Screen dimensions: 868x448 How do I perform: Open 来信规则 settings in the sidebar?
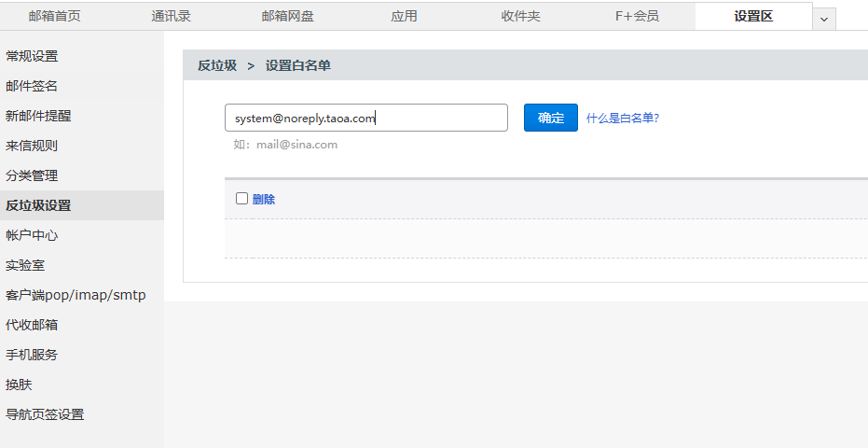(32, 146)
